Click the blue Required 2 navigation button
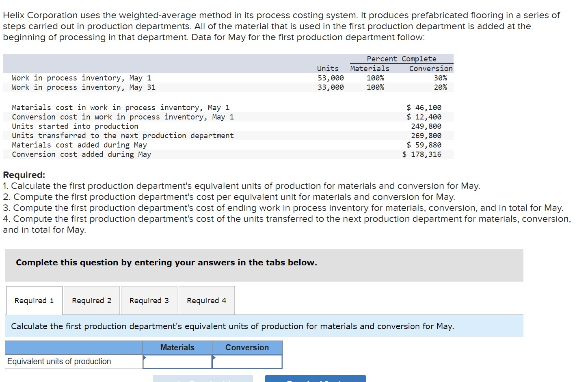 click(x=315, y=379)
